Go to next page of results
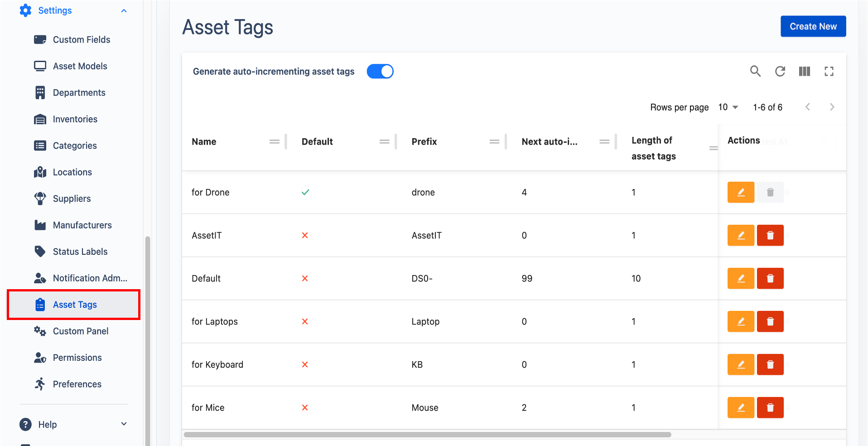 [831, 107]
